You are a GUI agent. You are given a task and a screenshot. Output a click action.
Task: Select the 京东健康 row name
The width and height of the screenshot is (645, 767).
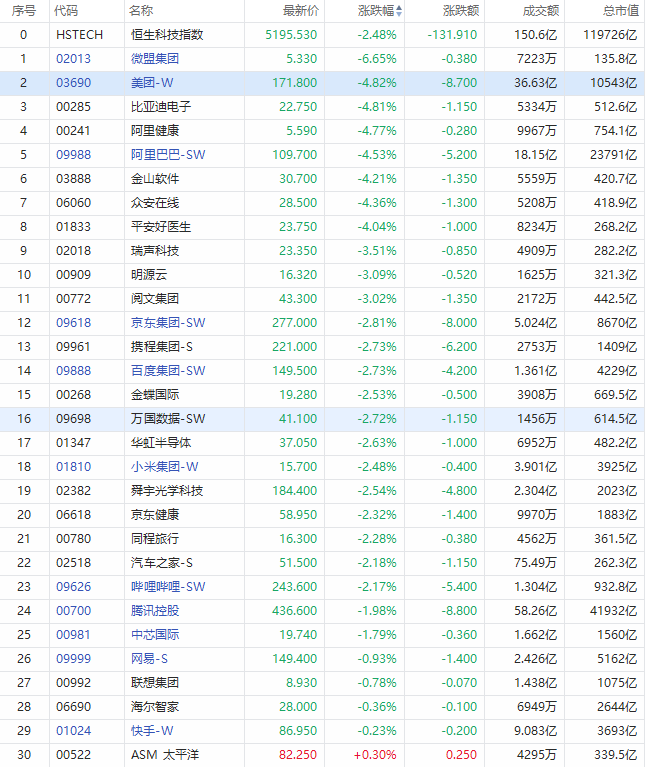[155, 514]
